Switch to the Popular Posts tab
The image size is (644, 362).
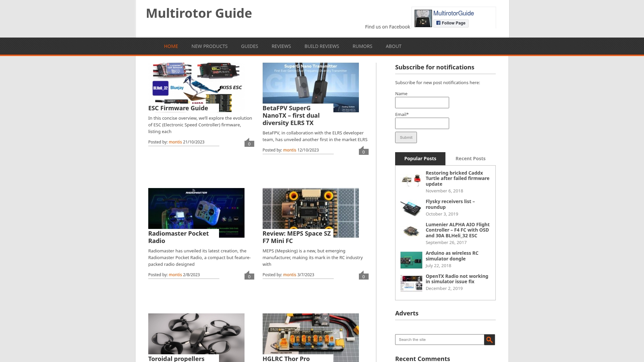pos(420,159)
